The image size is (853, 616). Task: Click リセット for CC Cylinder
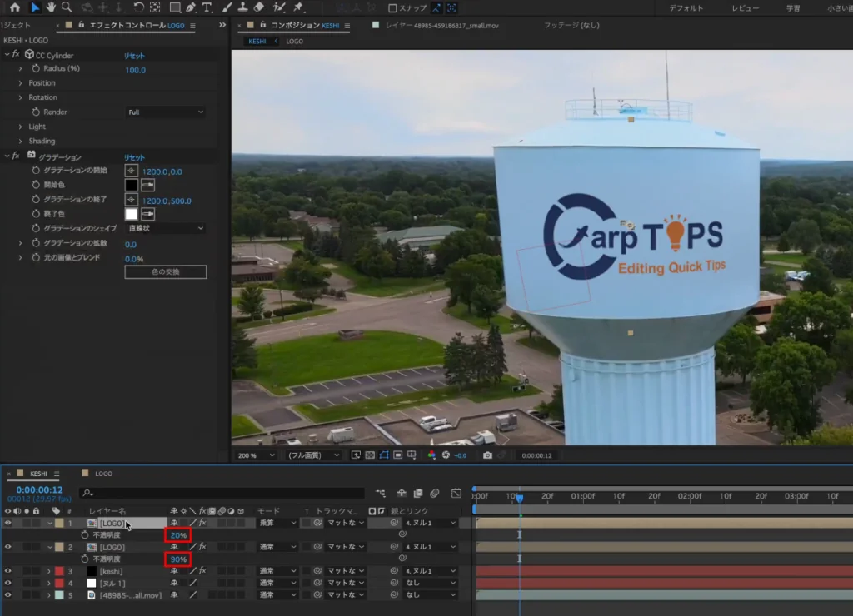click(134, 56)
